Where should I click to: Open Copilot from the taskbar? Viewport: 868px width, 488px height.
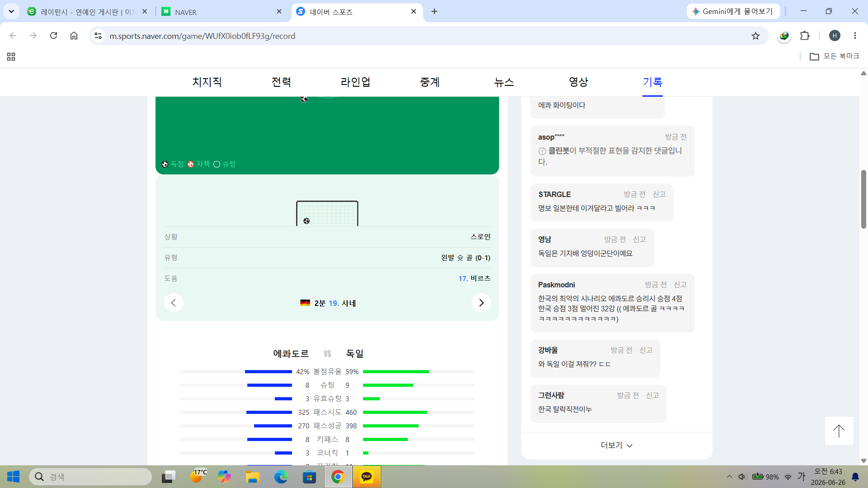point(224,477)
